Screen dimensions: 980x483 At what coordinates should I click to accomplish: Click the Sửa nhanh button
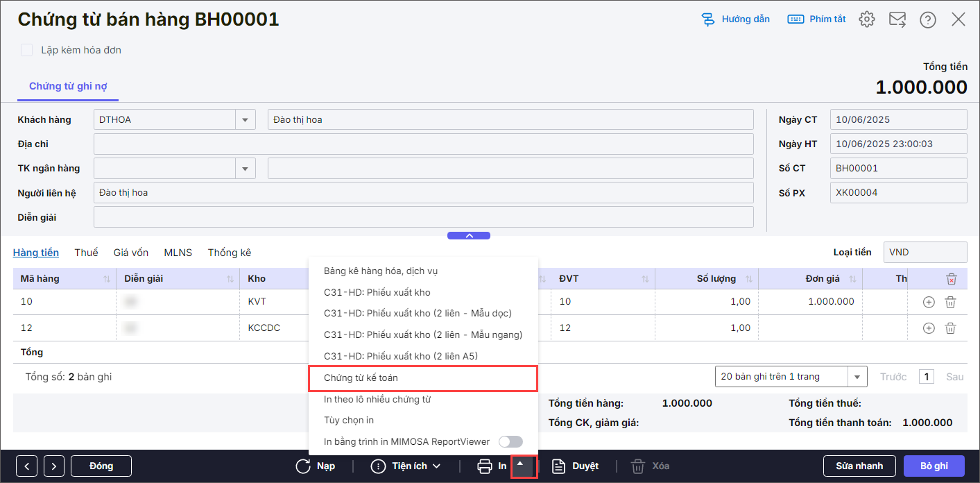[859, 466]
